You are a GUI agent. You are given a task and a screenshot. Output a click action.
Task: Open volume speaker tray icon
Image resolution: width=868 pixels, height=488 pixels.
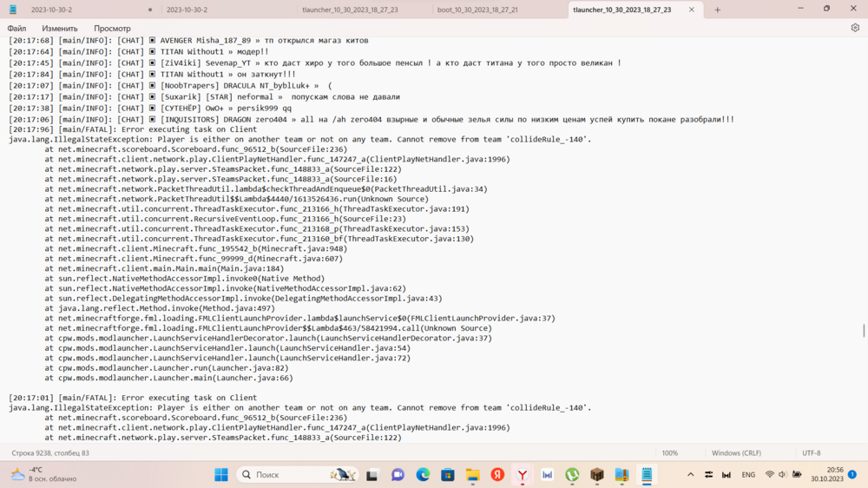tap(782, 475)
